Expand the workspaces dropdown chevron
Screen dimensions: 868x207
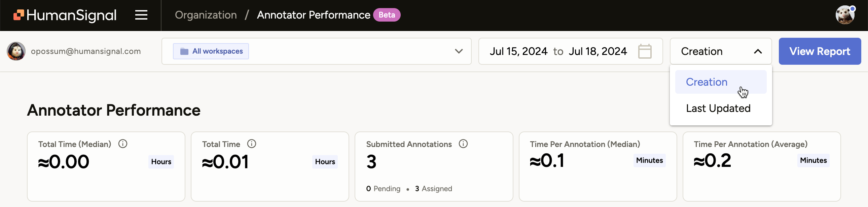coord(458,51)
